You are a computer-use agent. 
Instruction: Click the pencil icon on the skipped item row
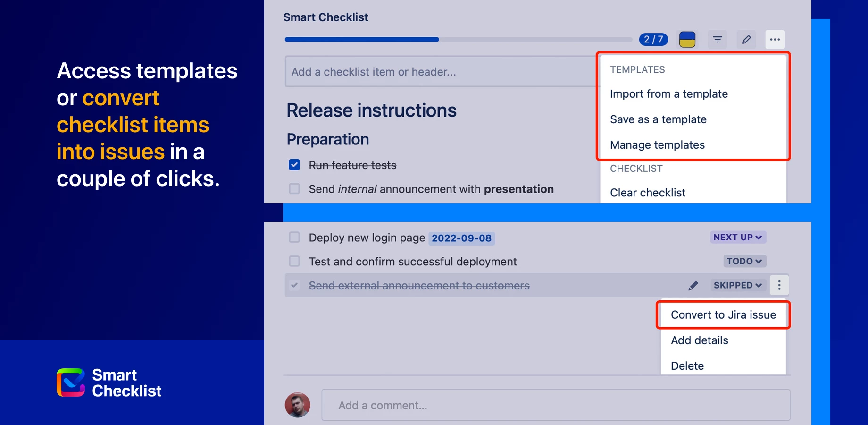(x=693, y=285)
